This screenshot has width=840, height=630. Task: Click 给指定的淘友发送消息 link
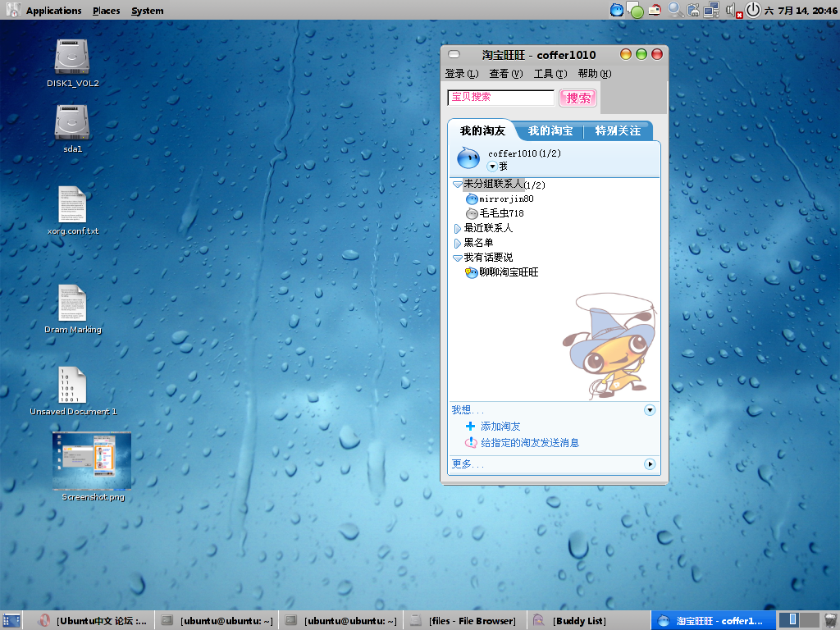coord(530,442)
